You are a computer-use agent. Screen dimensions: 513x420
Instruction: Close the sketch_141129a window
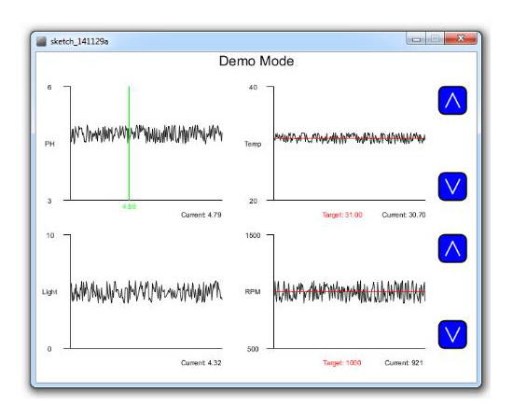(x=461, y=38)
